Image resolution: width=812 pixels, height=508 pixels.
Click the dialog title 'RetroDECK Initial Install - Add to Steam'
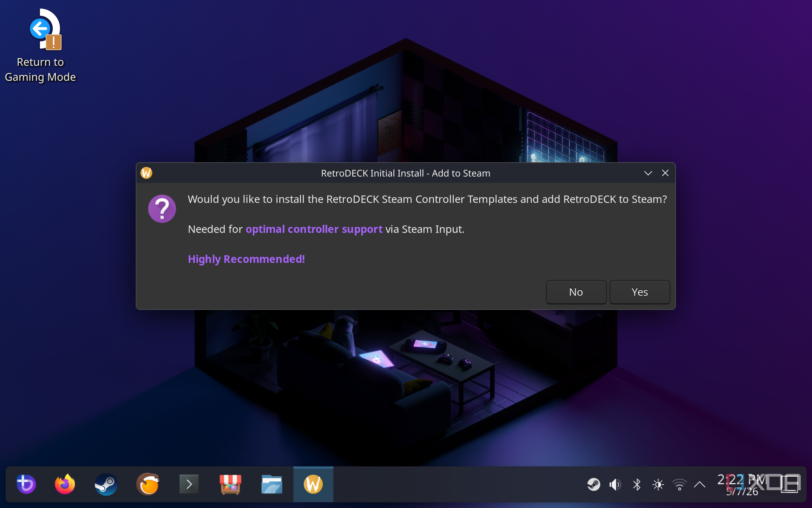pos(406,173)
